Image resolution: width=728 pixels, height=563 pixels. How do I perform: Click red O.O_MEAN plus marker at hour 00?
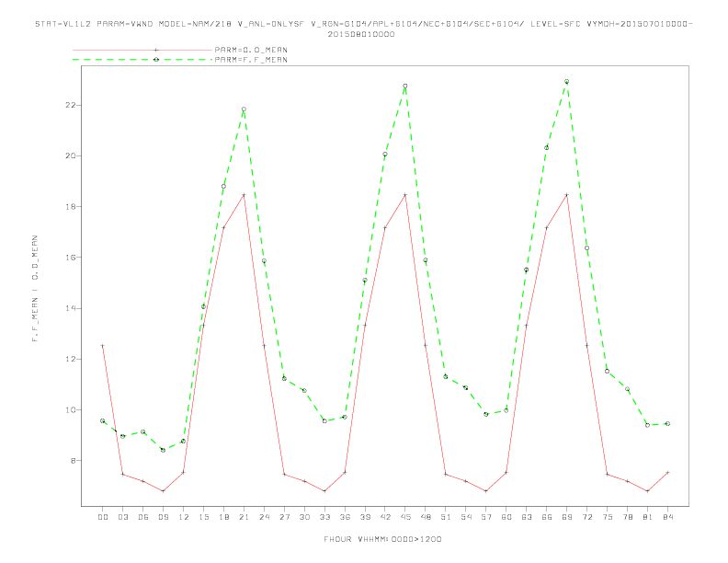103,346
